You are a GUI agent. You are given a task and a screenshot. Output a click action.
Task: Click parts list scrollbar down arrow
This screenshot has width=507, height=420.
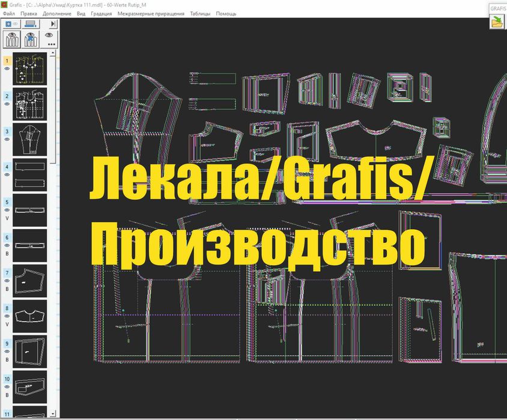[x=53, y=413]
